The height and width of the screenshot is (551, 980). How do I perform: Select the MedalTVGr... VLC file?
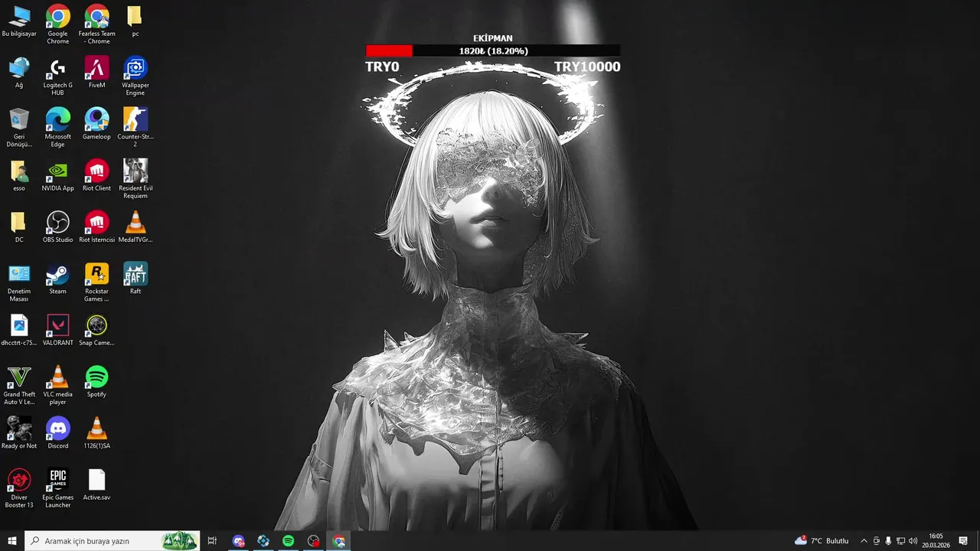(x=136, y=227)
